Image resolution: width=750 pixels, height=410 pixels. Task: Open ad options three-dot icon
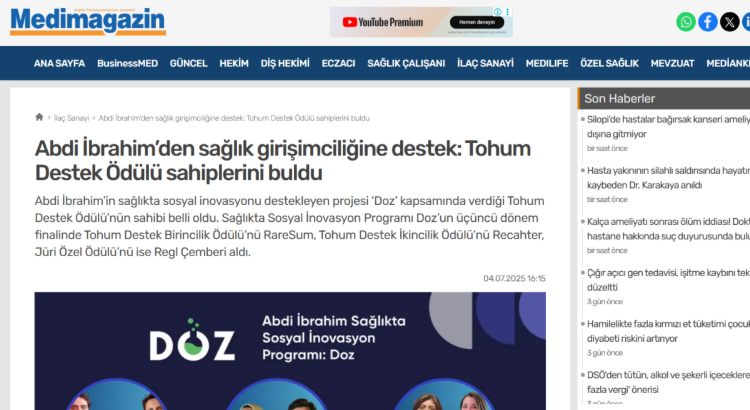[x=507, y=12]
